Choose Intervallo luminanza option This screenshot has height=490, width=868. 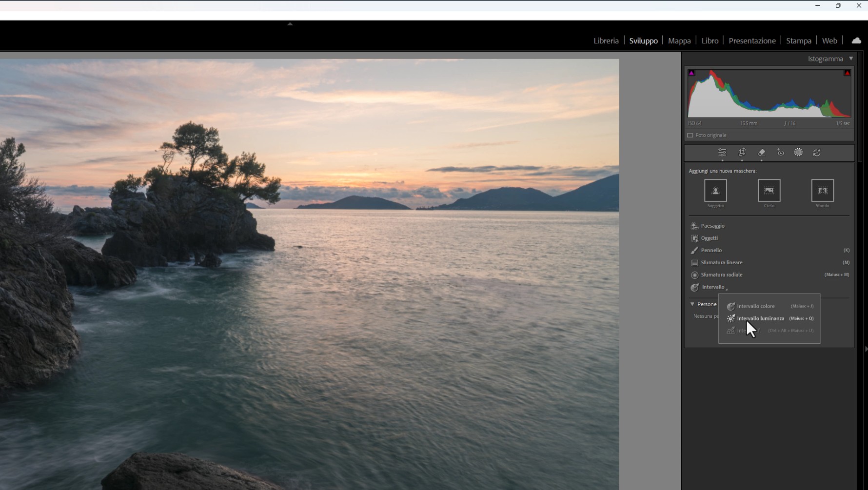point(760,318)
